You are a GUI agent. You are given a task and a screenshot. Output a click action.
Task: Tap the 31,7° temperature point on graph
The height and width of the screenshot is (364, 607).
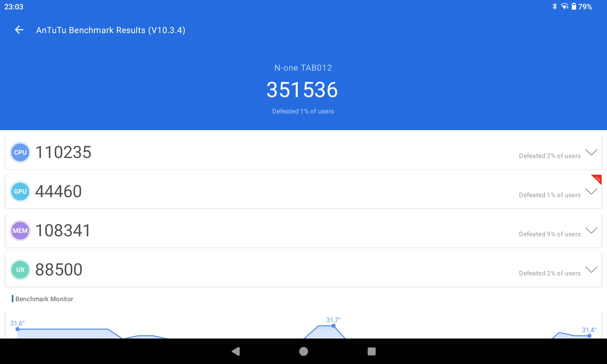[334, 326]
